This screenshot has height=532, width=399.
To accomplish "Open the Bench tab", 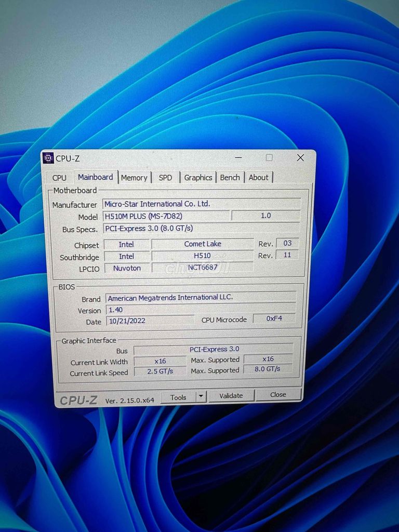I will point(230,178).
